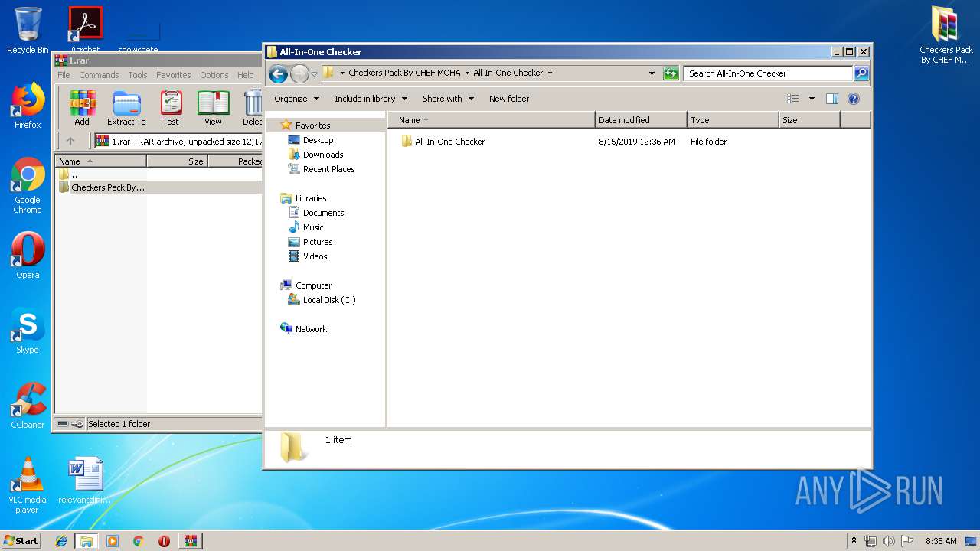Click the Explorer Back arrow button
The height and width of the screenshot is (551, 980).
pos(279,73)
